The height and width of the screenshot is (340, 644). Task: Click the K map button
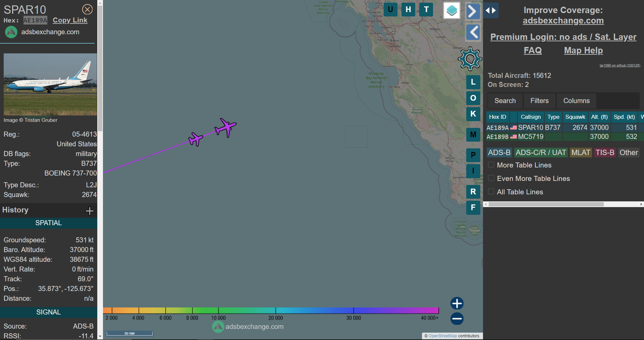[x=473, y=114]
